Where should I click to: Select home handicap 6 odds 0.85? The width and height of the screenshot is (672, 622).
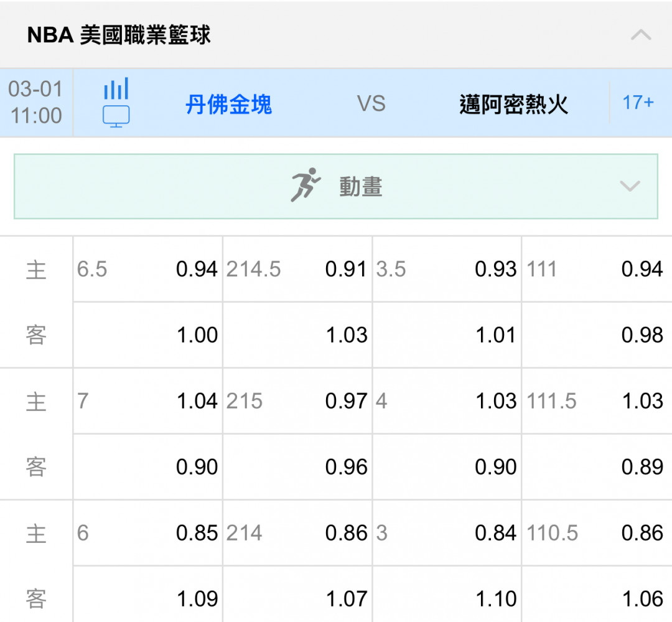[148, 533]
